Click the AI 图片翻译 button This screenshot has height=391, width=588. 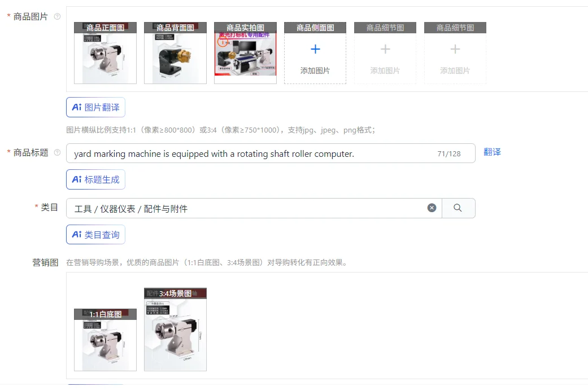95,108
